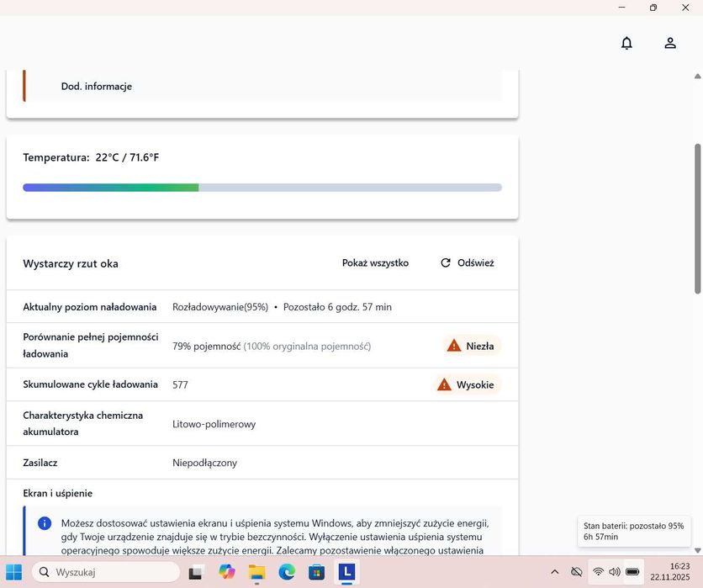Click Charakterystyka chemiczna akumulatora label

coord(83,423)
